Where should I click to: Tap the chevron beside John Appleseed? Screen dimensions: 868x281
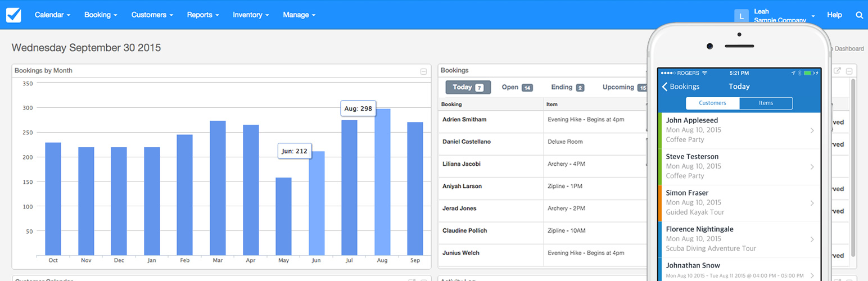(x=812, y=130)
